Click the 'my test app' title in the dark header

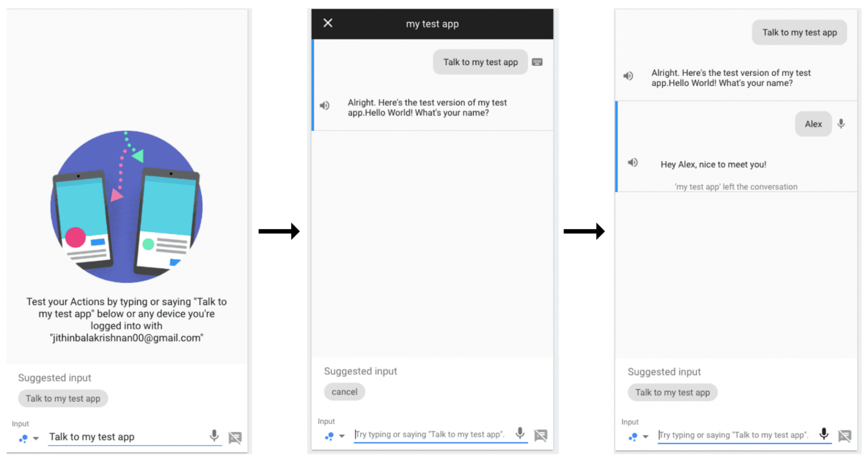[x=432, y=24]
